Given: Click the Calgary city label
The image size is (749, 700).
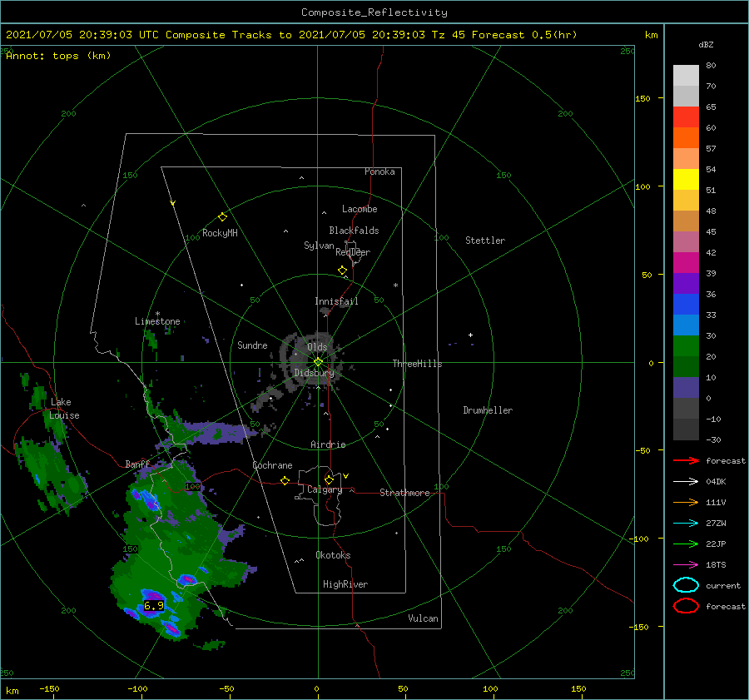Looking at the screenshot, I should click(325, 489).
